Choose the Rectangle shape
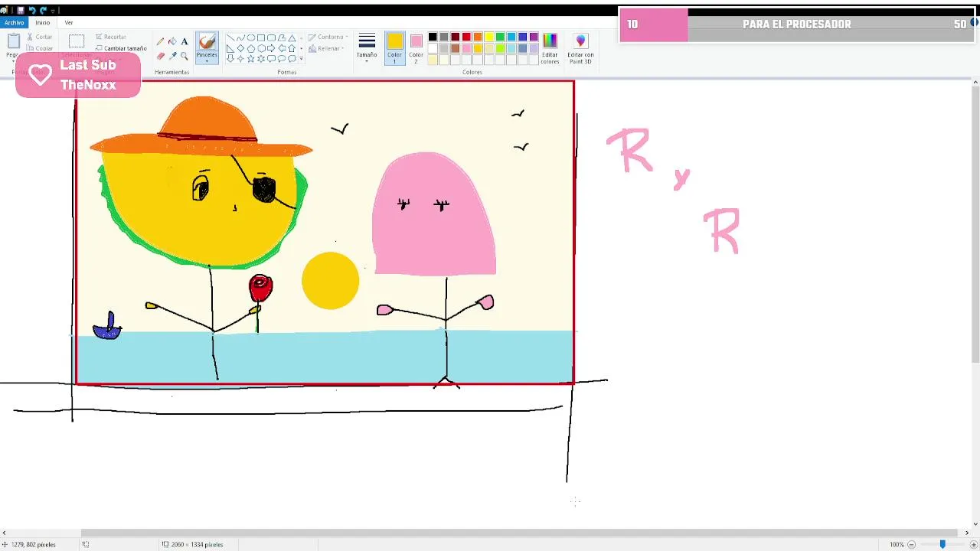 coord(261,37)
